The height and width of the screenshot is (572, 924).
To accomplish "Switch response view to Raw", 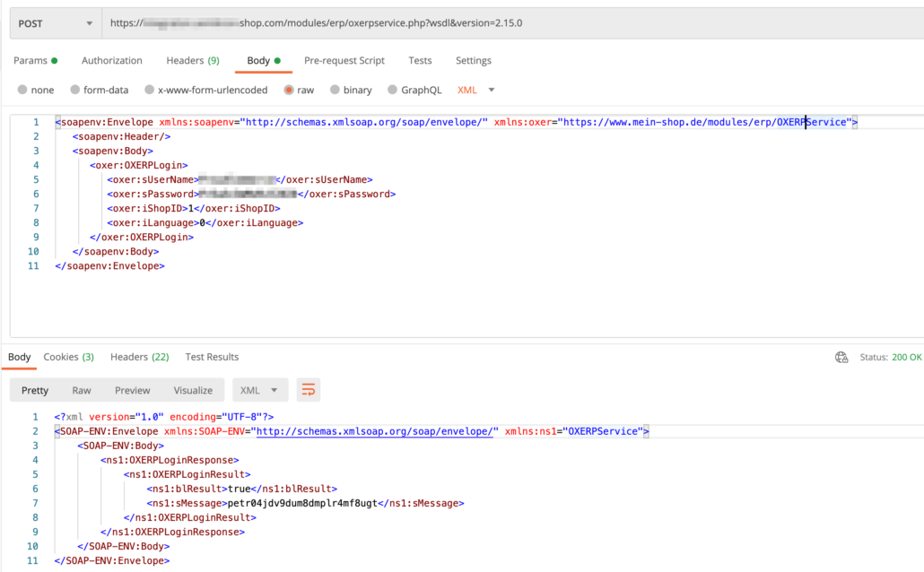I will [x=82, y=390].
